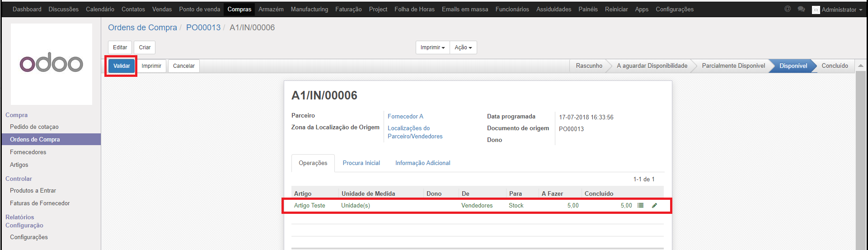Click the Odoo logo in the sidebar
Viewport: 868px width, 250px height.
[52, 64]
